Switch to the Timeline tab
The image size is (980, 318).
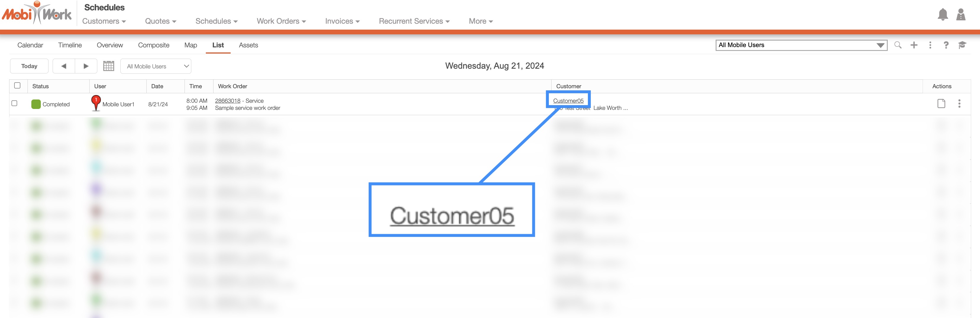(x=70, y=45)
